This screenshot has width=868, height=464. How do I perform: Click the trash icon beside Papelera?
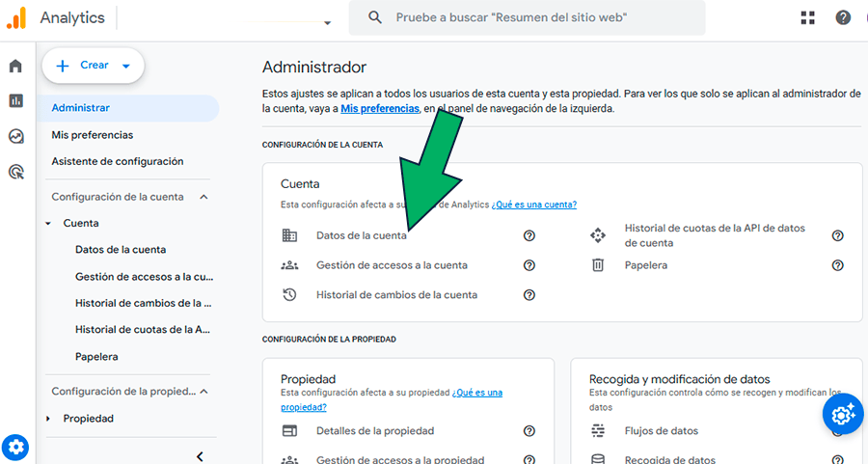coord(598,265)
